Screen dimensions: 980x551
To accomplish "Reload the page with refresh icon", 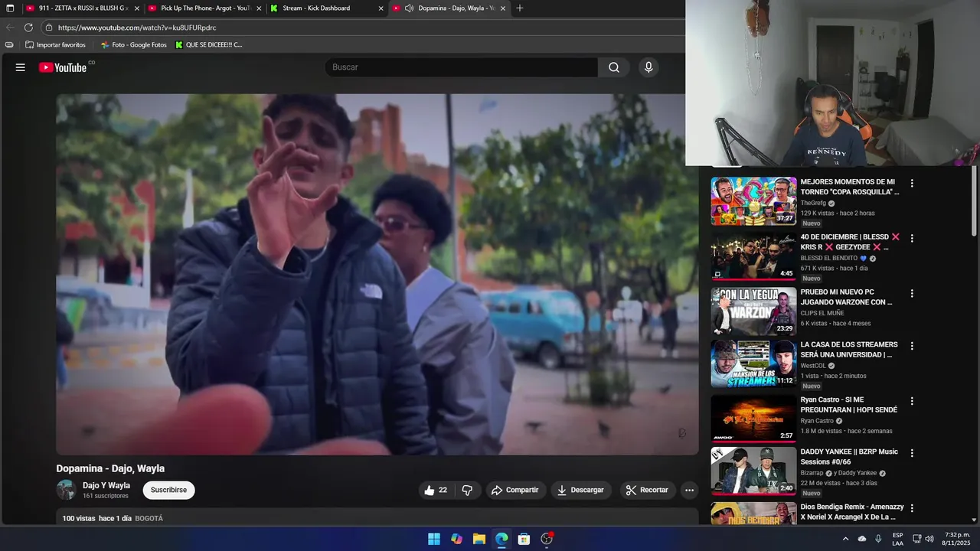I will click(x=28, y=28).
